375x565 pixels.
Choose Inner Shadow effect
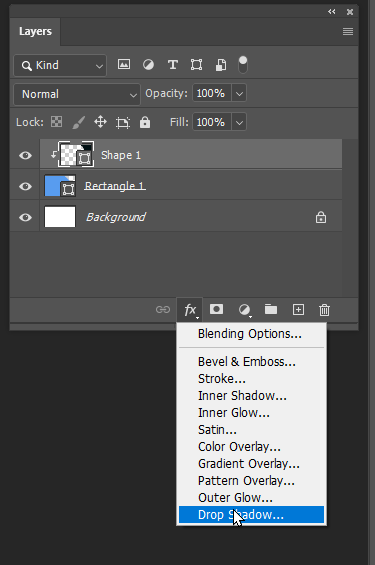[242, 395]
